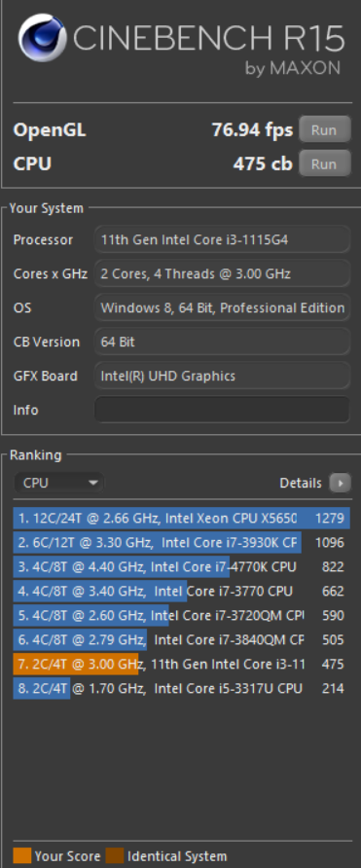Click the Details arrow icon button

[340, 483]
